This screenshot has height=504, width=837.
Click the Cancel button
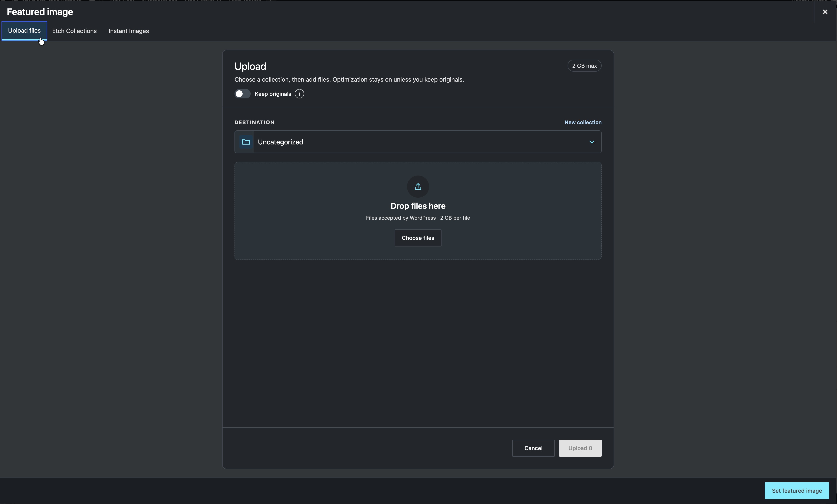[533, 448]
